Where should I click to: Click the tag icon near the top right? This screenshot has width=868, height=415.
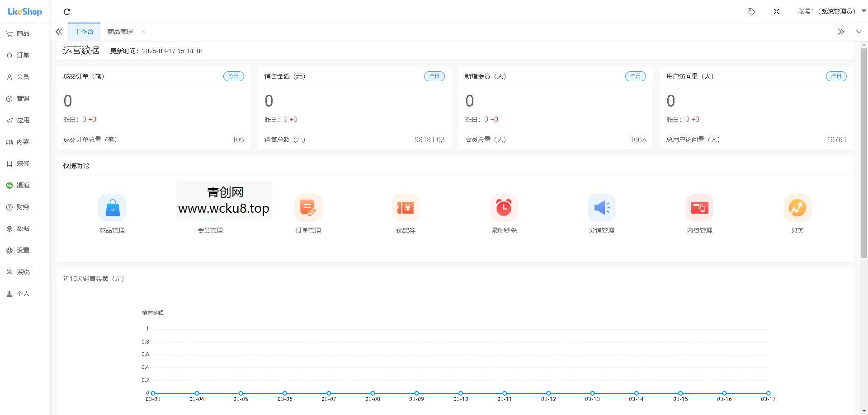(x=751, y=12)
